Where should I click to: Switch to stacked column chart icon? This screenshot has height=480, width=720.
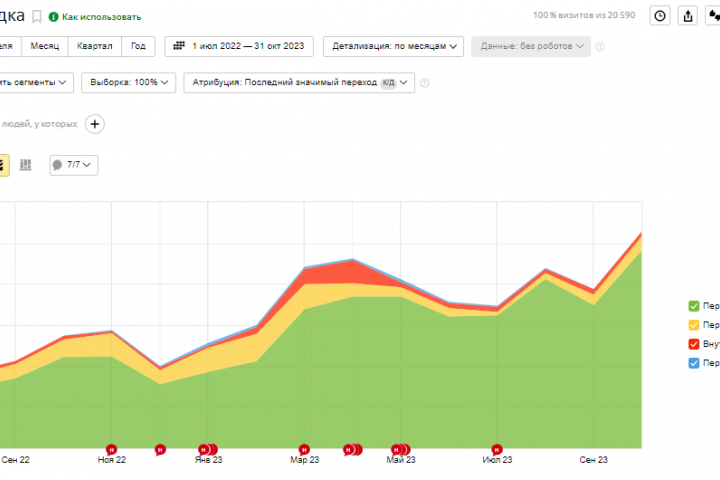[x=26, y=165]
